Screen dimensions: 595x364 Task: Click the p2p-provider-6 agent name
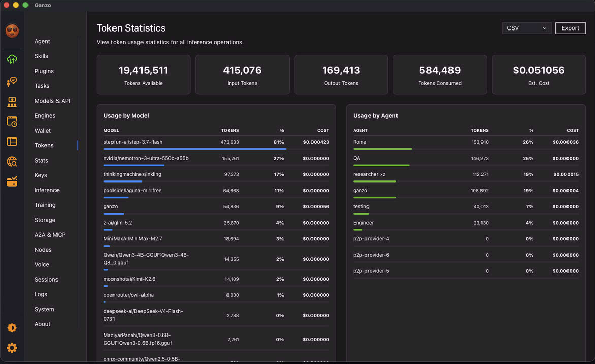pos(371,255)
